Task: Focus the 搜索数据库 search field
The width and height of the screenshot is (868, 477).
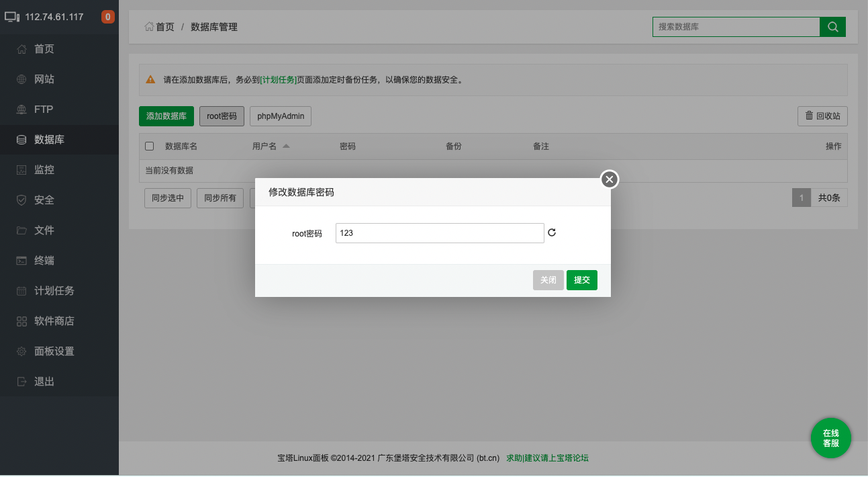Action: tap(736, 27)
